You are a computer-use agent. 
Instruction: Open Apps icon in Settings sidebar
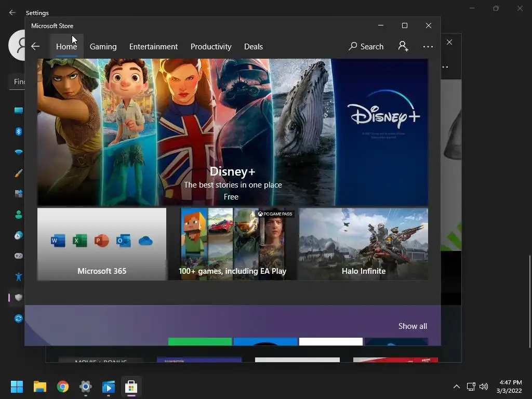18,194
